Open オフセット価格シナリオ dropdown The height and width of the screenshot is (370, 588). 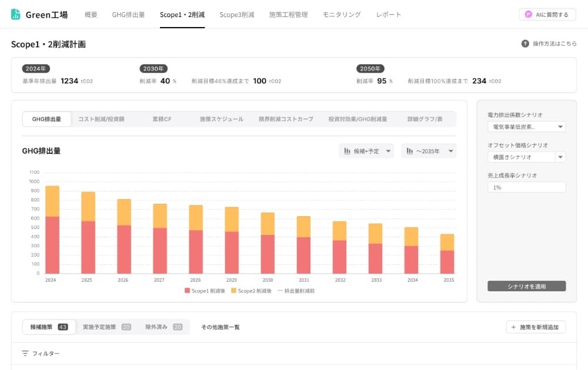click(526, 157)
